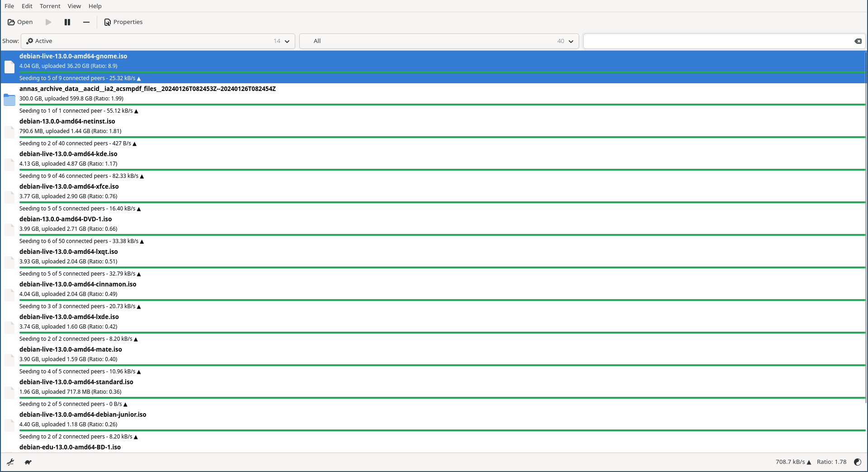Expand the All tracker filter dropdown
The width and height of the screenshot is (868, 472).
(x=439, y=41)
